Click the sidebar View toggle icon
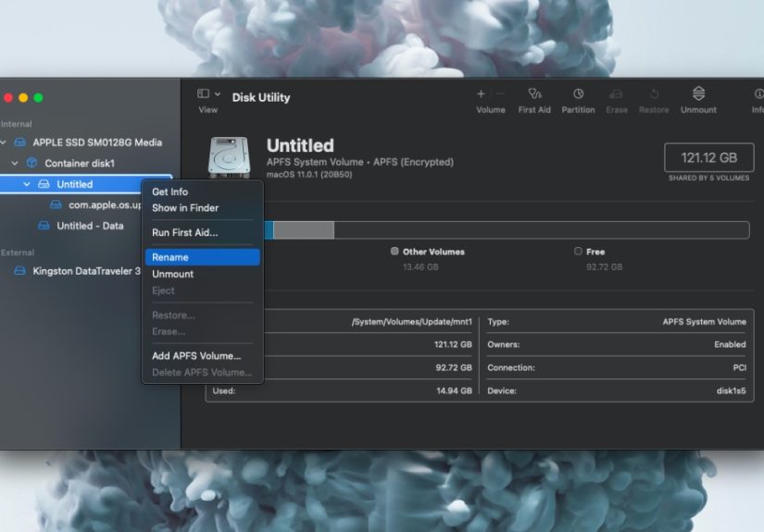Screen dimensions: 764x532 [203, 93]
